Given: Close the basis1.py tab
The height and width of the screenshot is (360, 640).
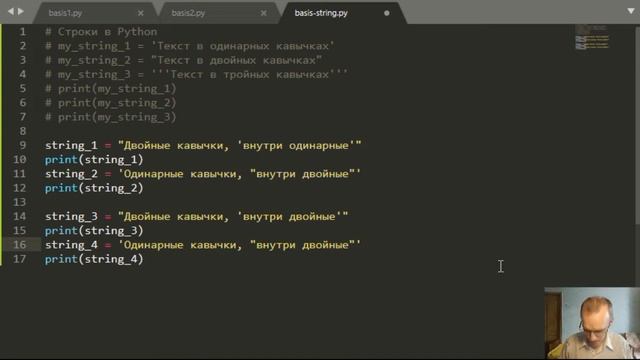Looking at the screenshot, I should click(140, 13).
